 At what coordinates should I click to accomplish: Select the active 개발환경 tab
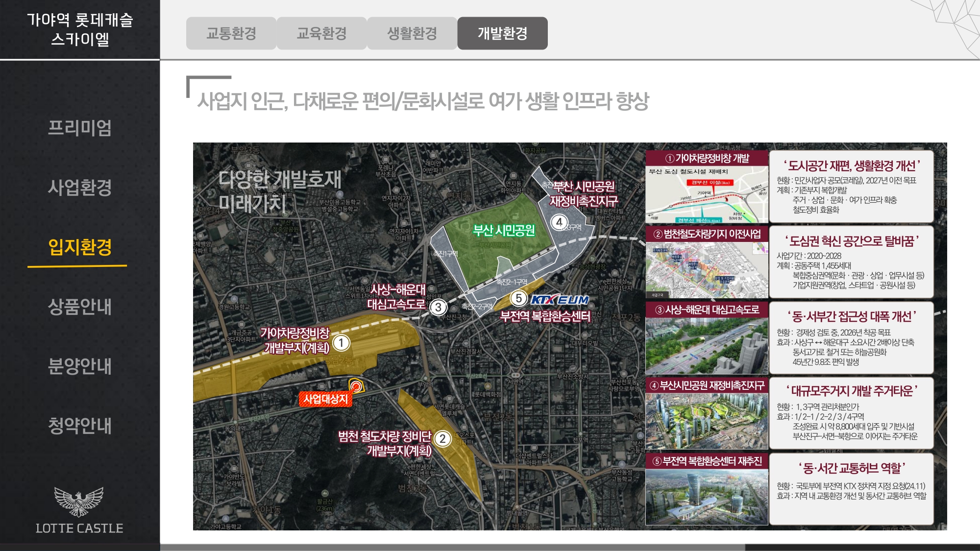click(x=502, y=33)
